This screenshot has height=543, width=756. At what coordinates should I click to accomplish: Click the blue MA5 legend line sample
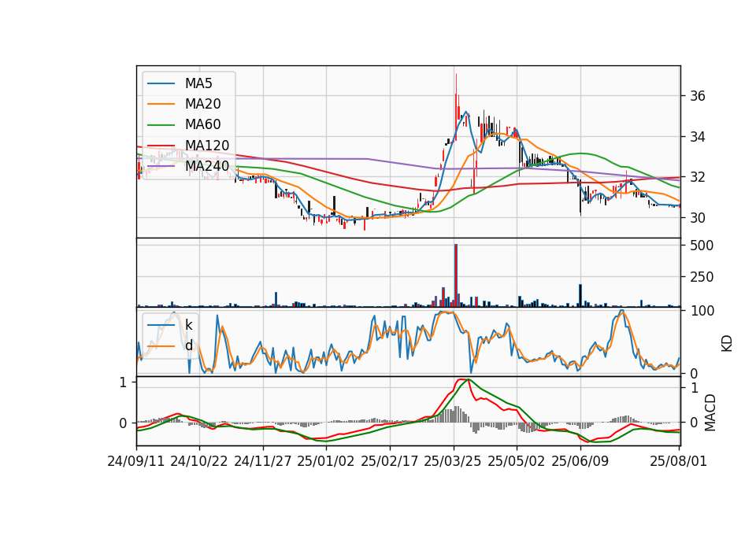tap(161, 83)
